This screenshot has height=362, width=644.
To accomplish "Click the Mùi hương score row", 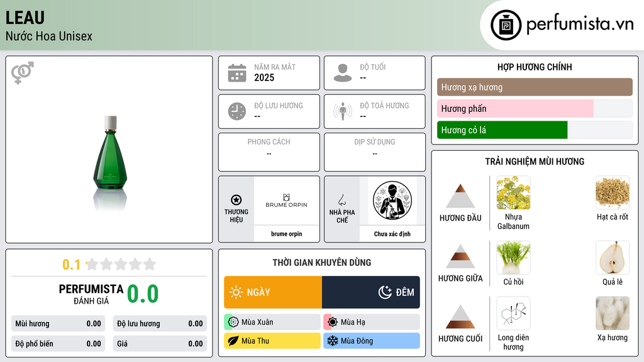I will pos(58,324).
